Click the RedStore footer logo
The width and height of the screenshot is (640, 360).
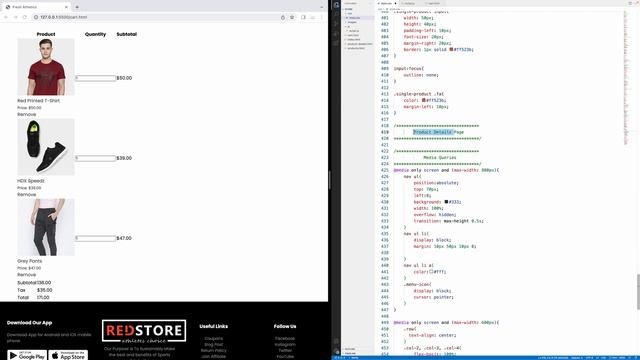coord(144,331)
